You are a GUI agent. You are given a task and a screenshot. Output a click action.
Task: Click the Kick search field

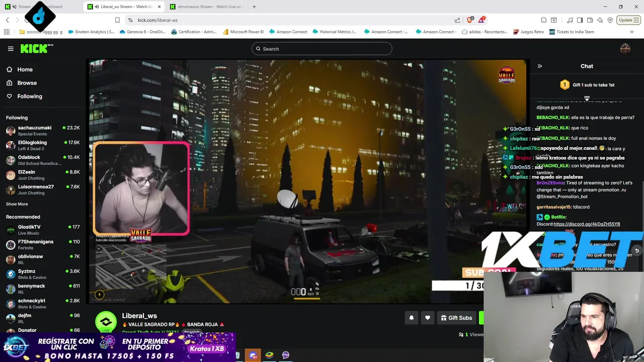coord(322,49)
